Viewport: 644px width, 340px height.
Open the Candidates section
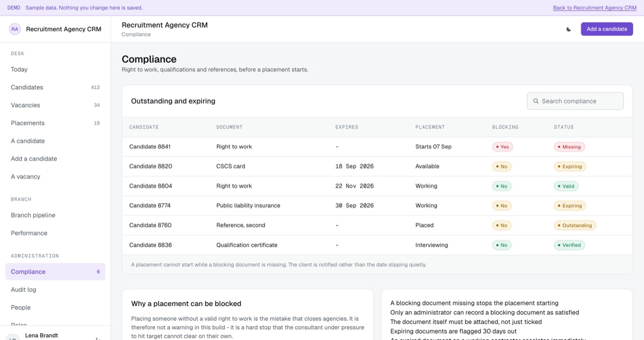pyautogui.click(x=55, y=87)
